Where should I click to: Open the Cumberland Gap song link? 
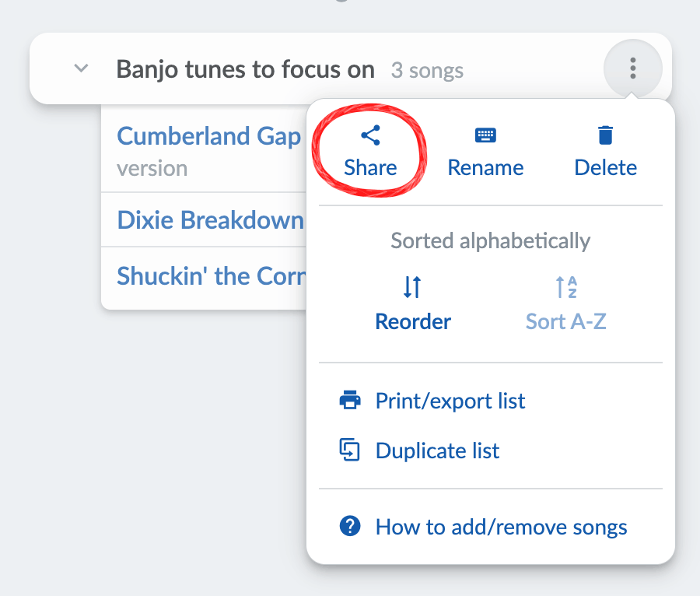point(209,136)
